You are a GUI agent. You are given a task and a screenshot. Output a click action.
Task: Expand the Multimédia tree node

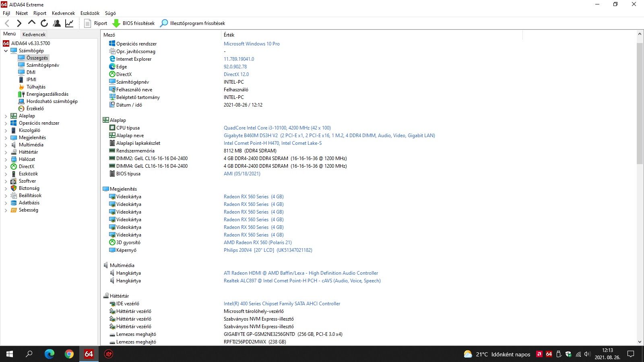pos(6,145)
